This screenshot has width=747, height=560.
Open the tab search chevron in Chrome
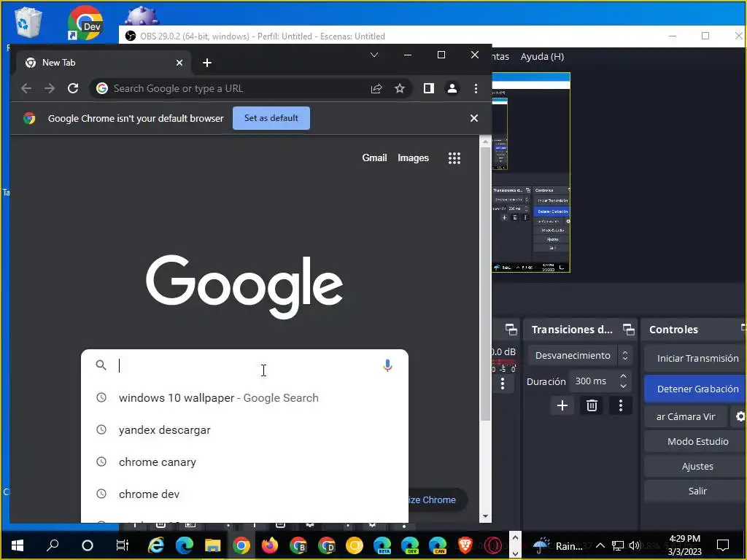click(x=374, y=55)
